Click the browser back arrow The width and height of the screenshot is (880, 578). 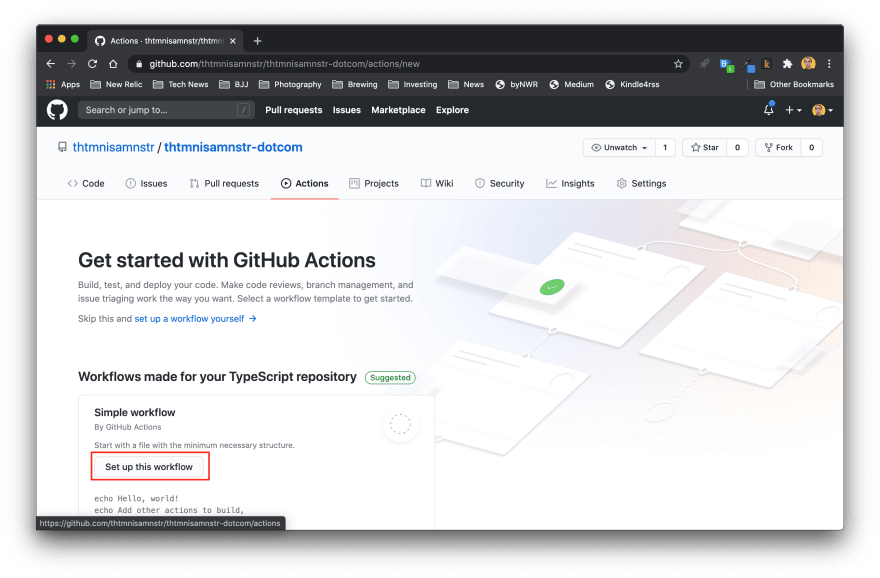[x=51, y=63]
